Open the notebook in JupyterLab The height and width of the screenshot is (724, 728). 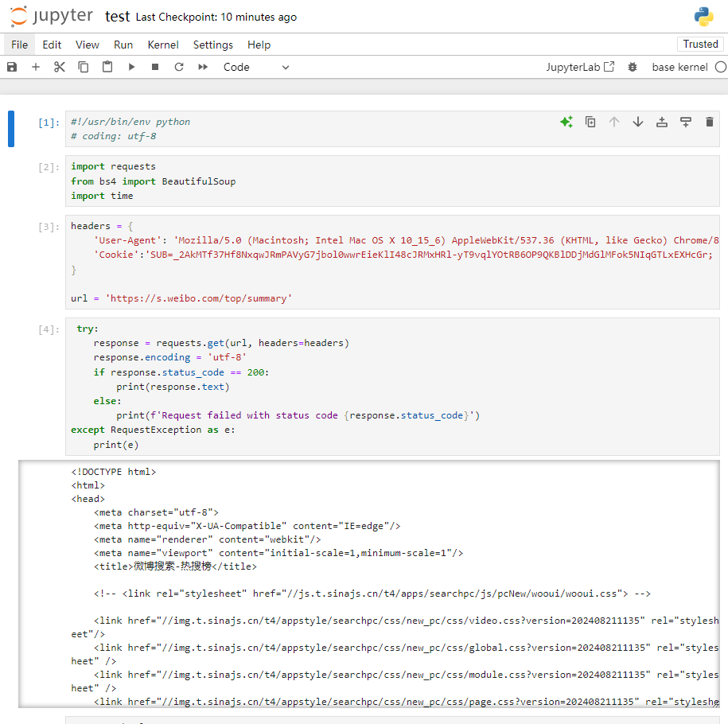pyautogui.click(x=580, y=67)
